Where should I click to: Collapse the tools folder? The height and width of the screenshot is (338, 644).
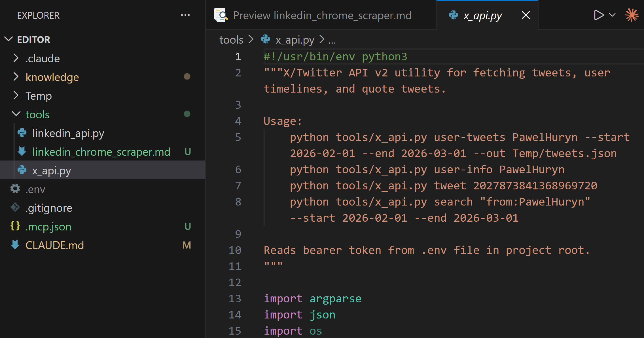pyautogui.click(x=16, y=114)
